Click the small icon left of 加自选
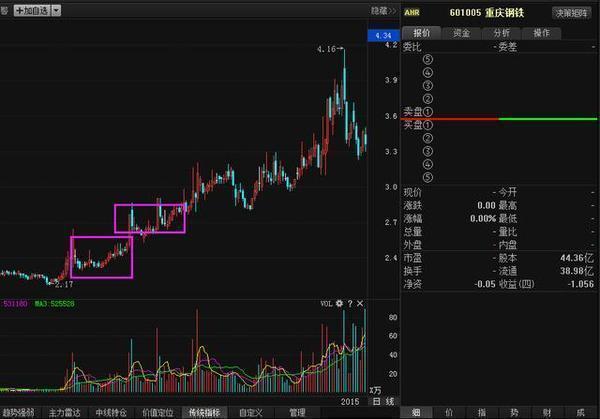The width and height of the screenshot is (600, 419). coord(4,11)
